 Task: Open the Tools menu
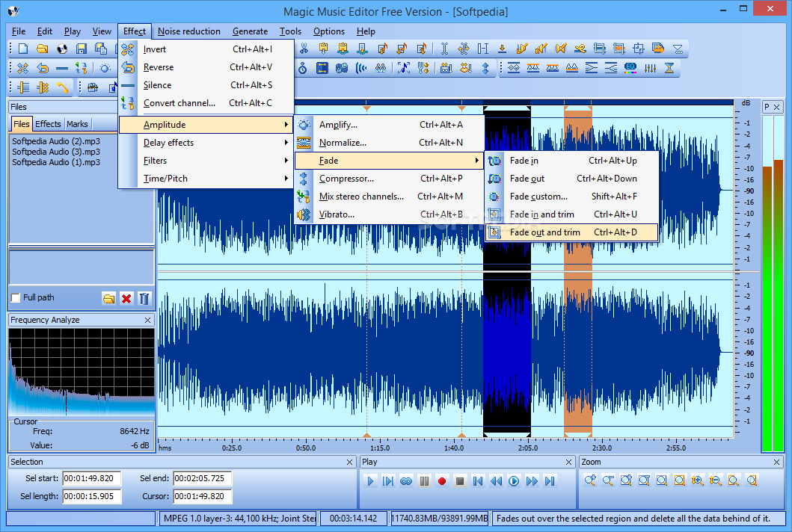pos(290,31)
